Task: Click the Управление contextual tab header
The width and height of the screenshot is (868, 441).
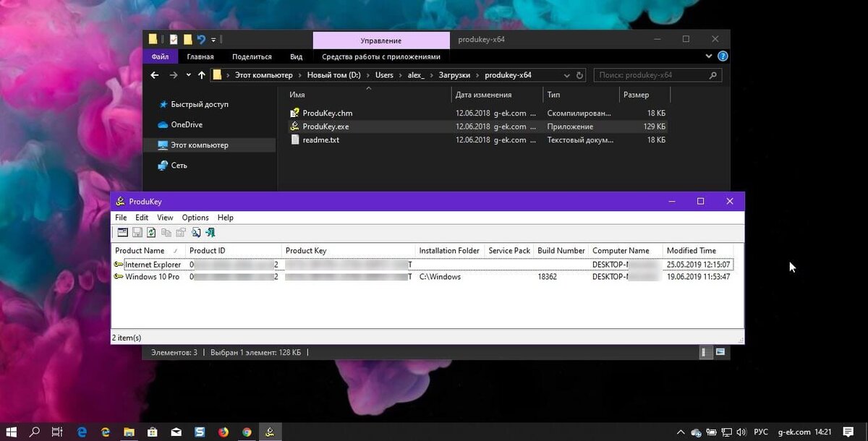Action: coord(381,40)
